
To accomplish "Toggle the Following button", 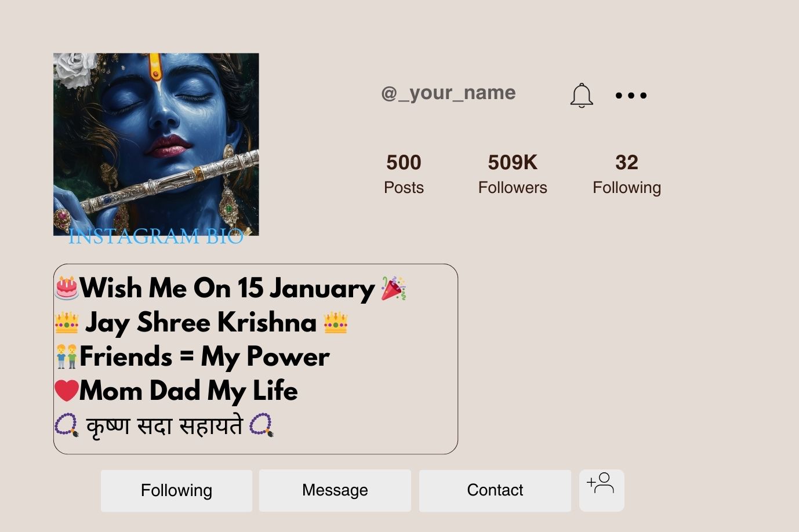I will click(x=176, y=491).
